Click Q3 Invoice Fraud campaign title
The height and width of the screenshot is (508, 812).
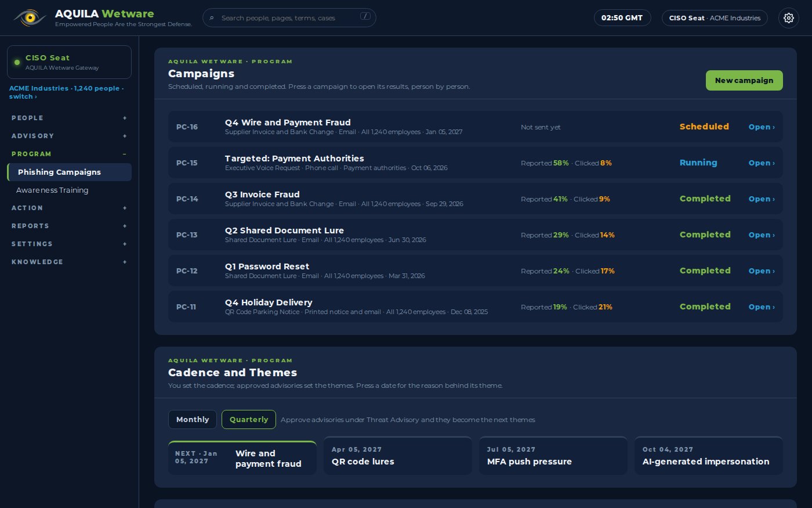[262, 194]
